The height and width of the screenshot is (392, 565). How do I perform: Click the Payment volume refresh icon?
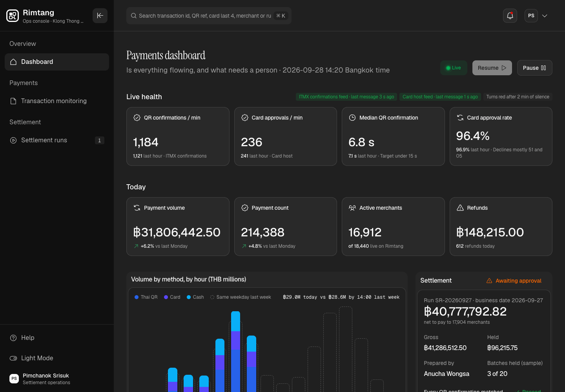137,208
